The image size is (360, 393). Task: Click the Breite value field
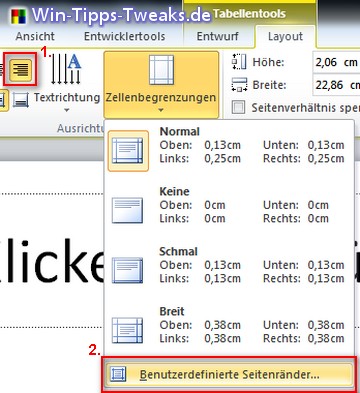336,85
